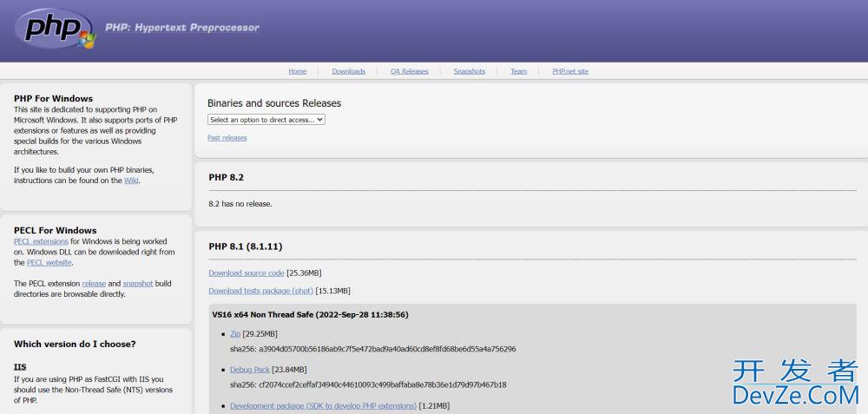This screenshot has height=414, width=868.
Task: Browse the PECL release directory link
Action: pyautogui.click(x=94, y=284)
